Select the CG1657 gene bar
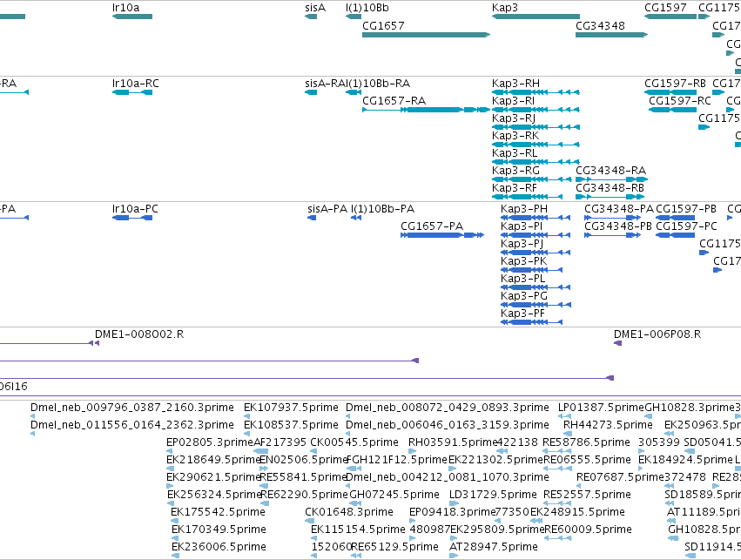741x560 pixels. (427, 35)
